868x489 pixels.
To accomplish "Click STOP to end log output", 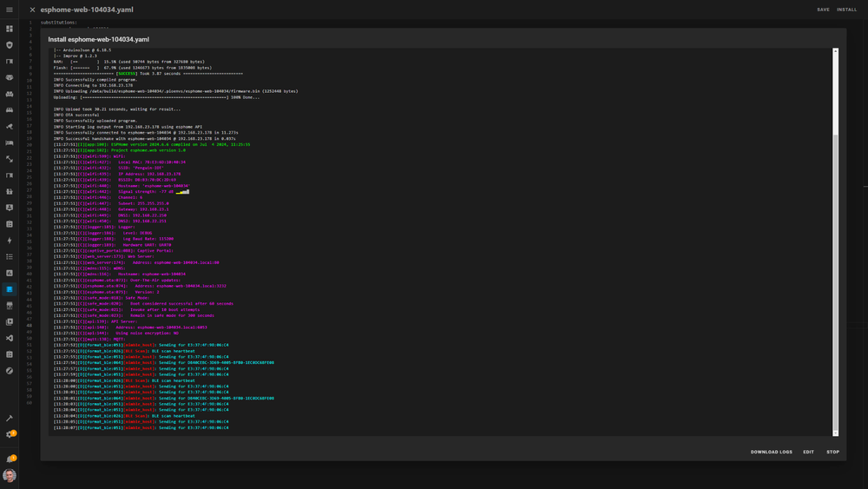I will [x=832, y=452].
